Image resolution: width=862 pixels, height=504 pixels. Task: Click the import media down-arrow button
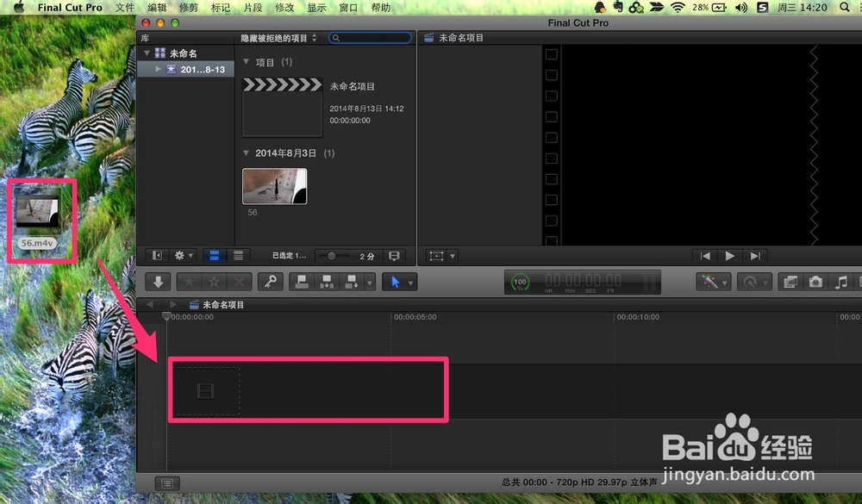pos(159,282)
